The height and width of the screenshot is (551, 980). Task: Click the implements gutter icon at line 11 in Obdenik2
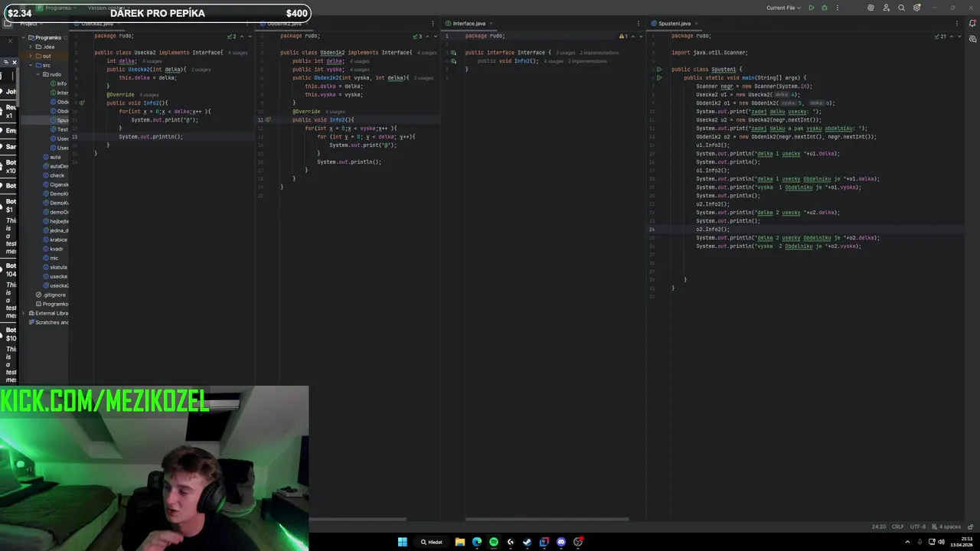click(x=268, y=119)
